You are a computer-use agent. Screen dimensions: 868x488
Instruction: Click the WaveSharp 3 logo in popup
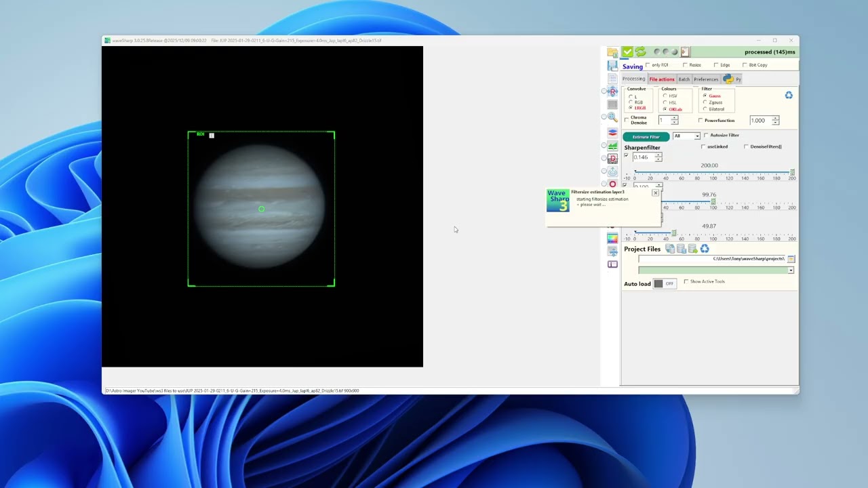coord(558,201)
